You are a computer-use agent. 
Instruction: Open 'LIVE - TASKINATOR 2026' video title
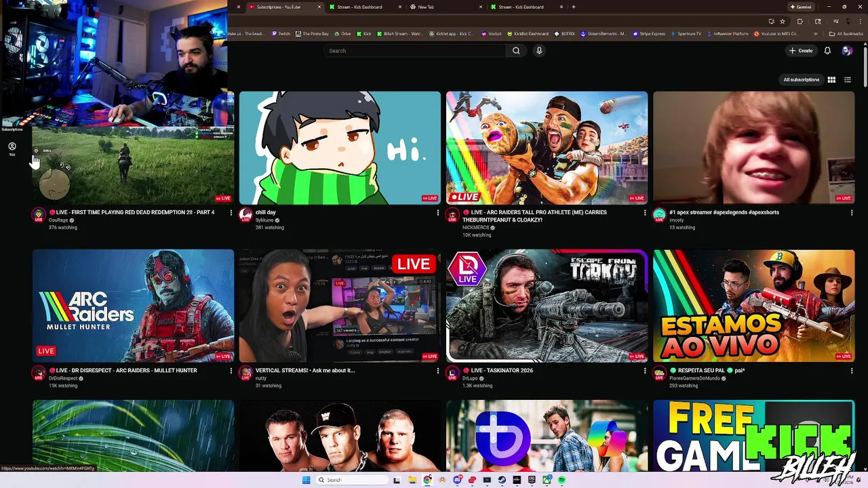pos(498,371)
